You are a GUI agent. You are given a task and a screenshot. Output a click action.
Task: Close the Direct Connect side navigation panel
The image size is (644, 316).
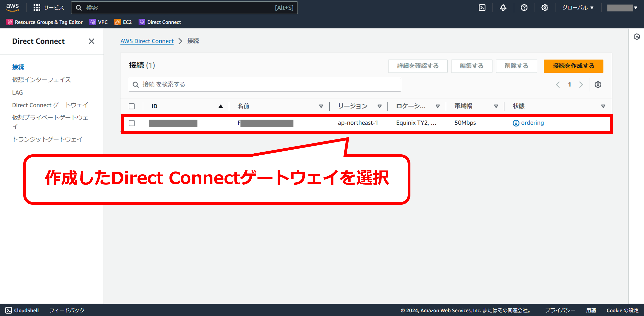[x=91, y=41]
